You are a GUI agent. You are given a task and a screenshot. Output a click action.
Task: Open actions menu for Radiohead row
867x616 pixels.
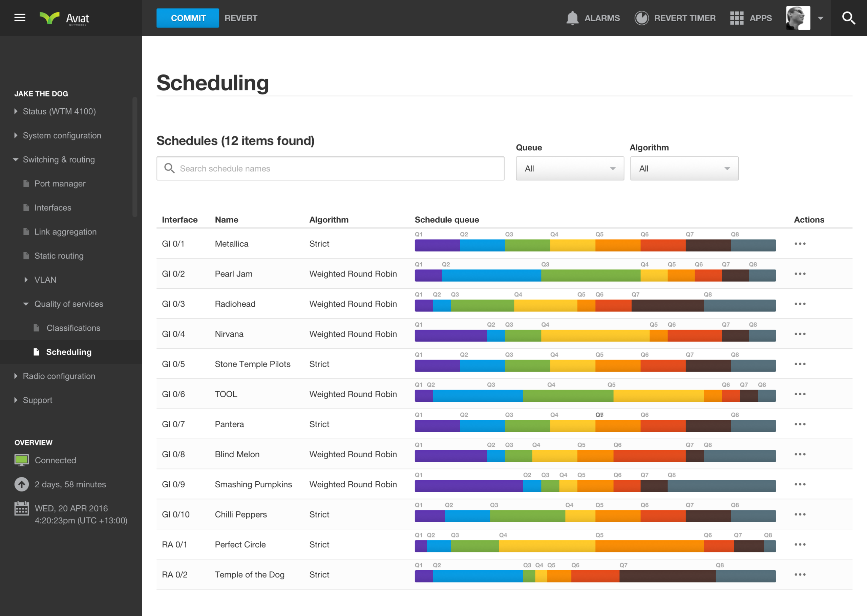(x=800, y=304)
